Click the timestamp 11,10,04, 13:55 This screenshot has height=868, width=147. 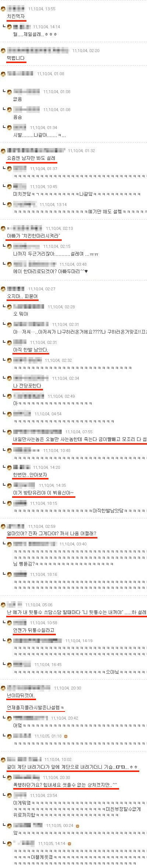coord(42,9)
